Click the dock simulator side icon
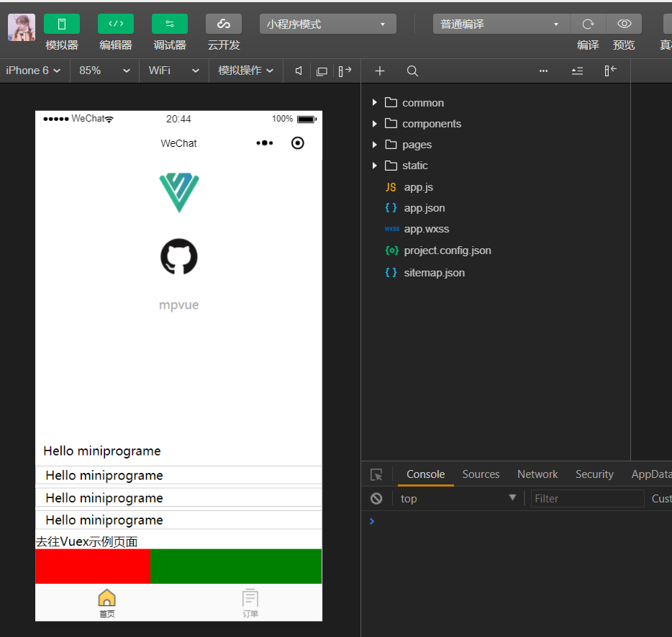 (x=345, y=71)
